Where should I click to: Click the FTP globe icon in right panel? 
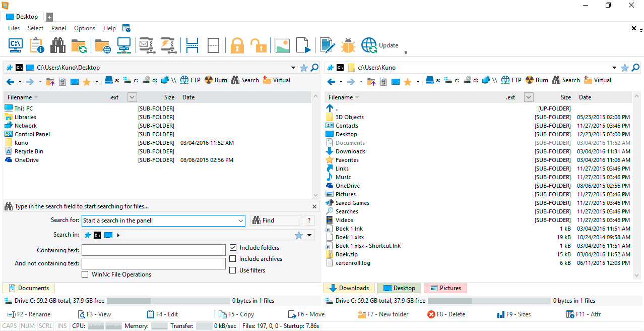[x=505, y=80]
